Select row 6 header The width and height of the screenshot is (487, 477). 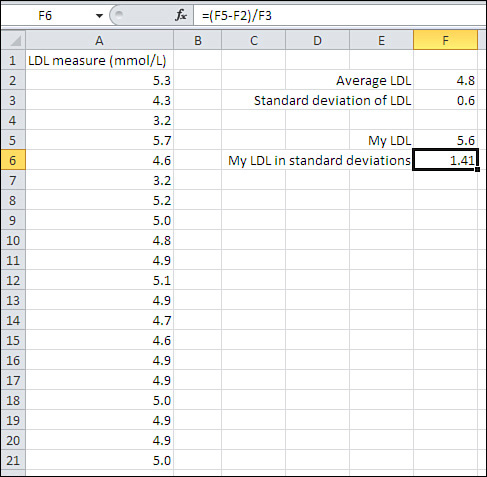coord(13,160)
